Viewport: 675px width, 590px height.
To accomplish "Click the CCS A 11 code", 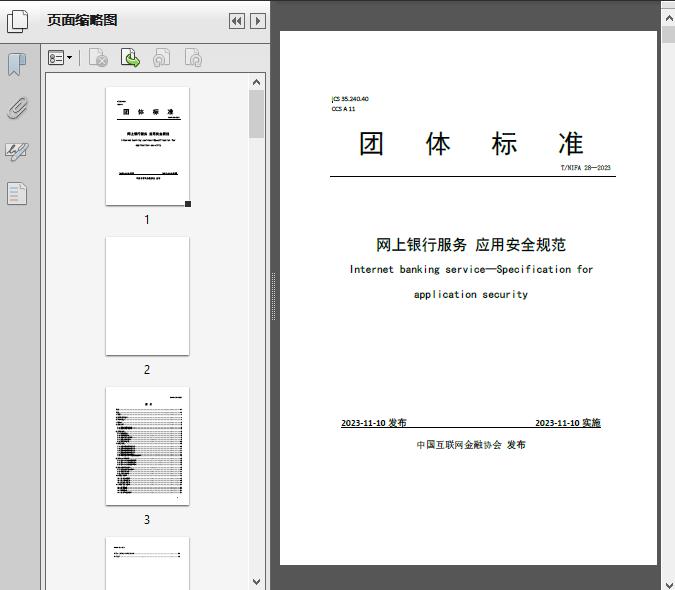I will (x=344, y=109).
